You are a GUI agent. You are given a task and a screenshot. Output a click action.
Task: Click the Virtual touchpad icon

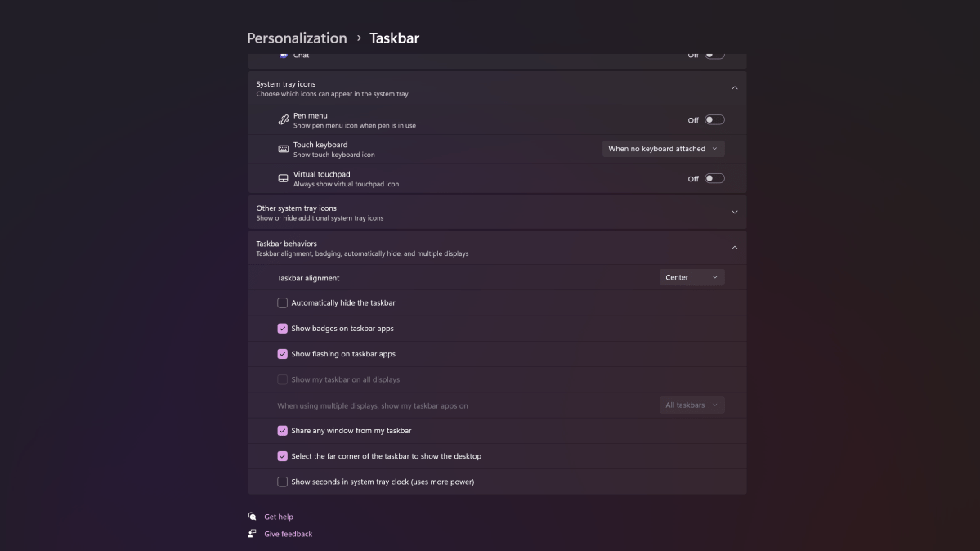coord(283,178)
